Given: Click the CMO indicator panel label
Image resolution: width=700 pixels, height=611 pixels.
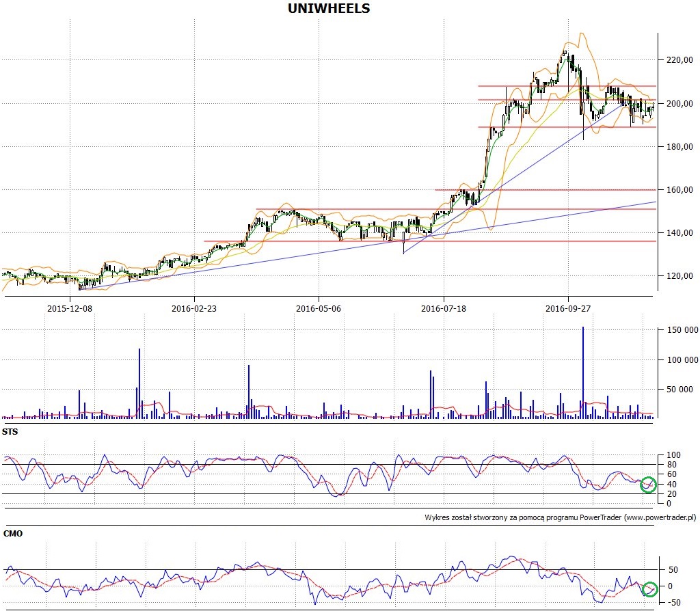Looking at the screenshot, I should point(12,533).
